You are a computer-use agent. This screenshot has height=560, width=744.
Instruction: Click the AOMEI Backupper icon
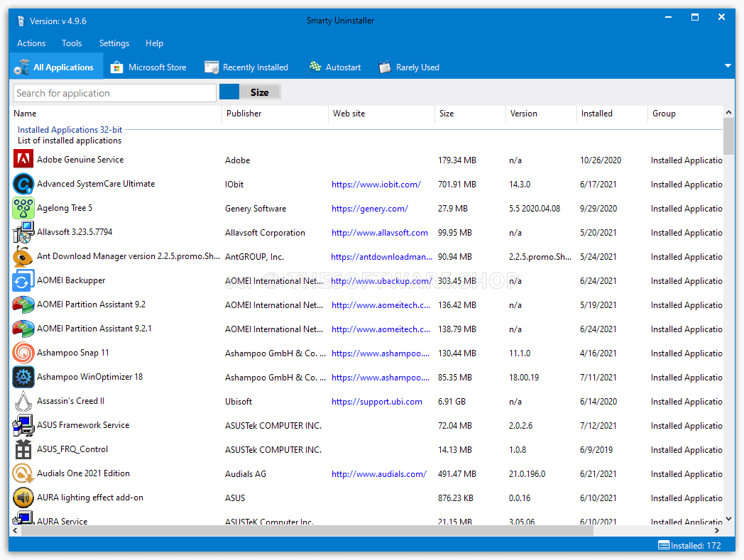coord(23,280)
